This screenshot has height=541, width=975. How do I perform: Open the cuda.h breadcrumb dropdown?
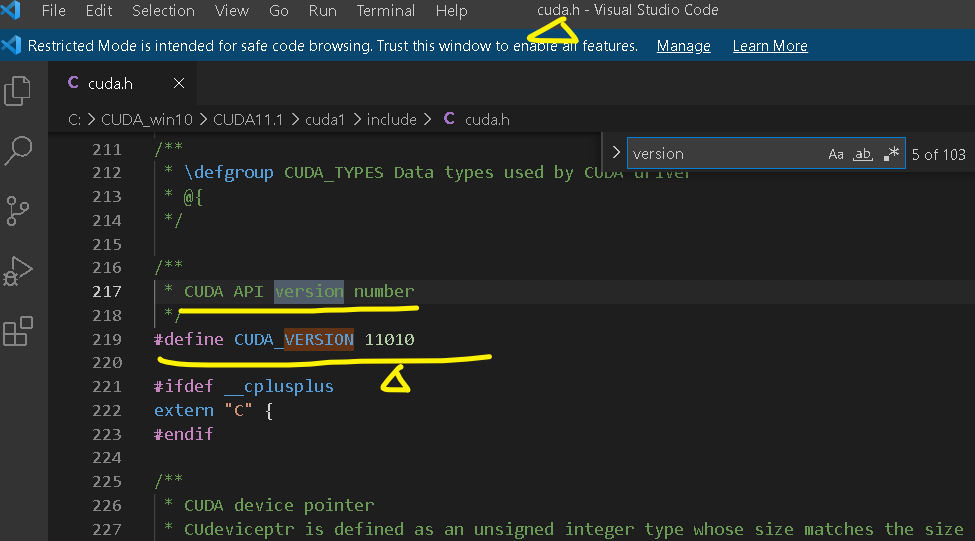pos(487,119)
